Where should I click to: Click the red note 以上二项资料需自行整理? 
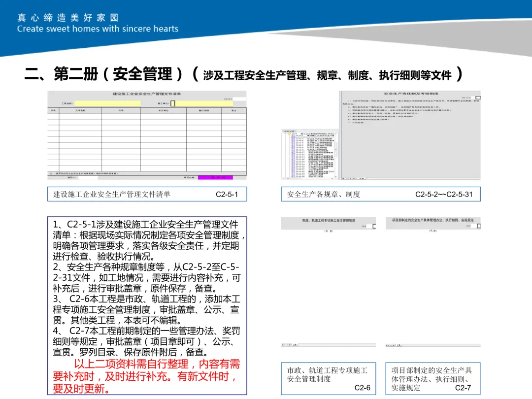(147, 376)
